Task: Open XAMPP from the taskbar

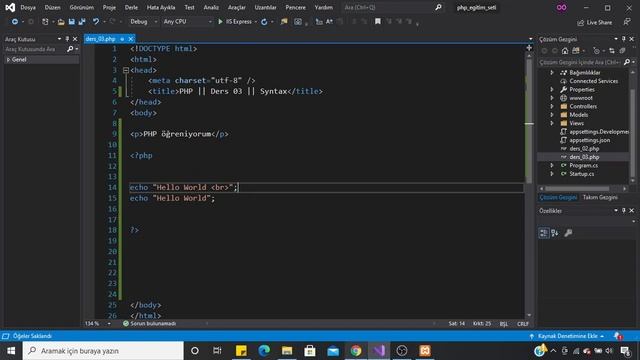Action: pos(425,351)
